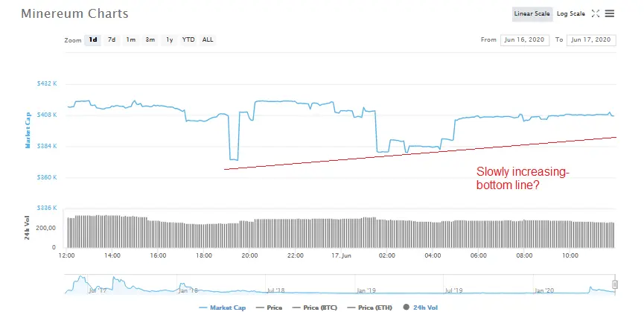Screen dimensions: 644x312
Task: Select the 1m zoom range
Action: pos(130,39)
